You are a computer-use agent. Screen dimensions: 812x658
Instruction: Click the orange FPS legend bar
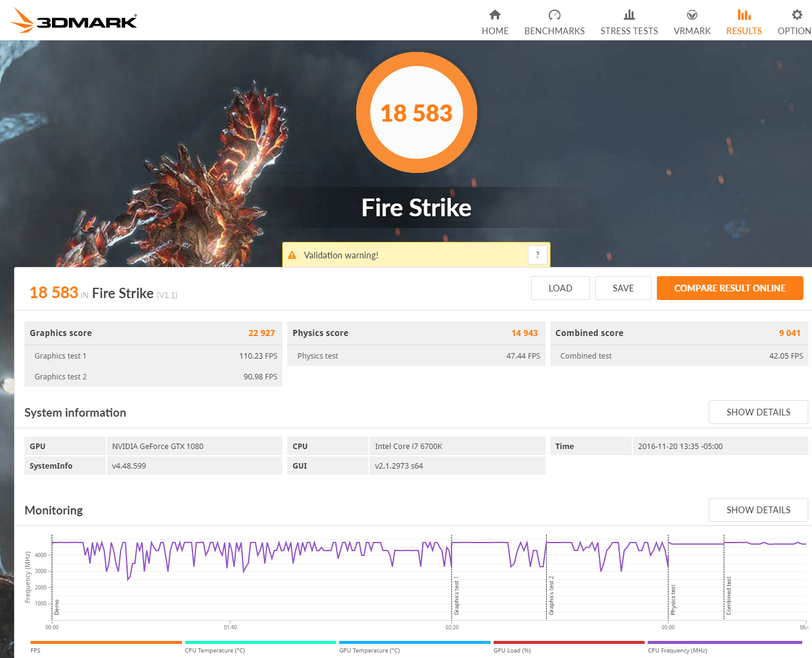pyautogui.click(x=106, y=642)
